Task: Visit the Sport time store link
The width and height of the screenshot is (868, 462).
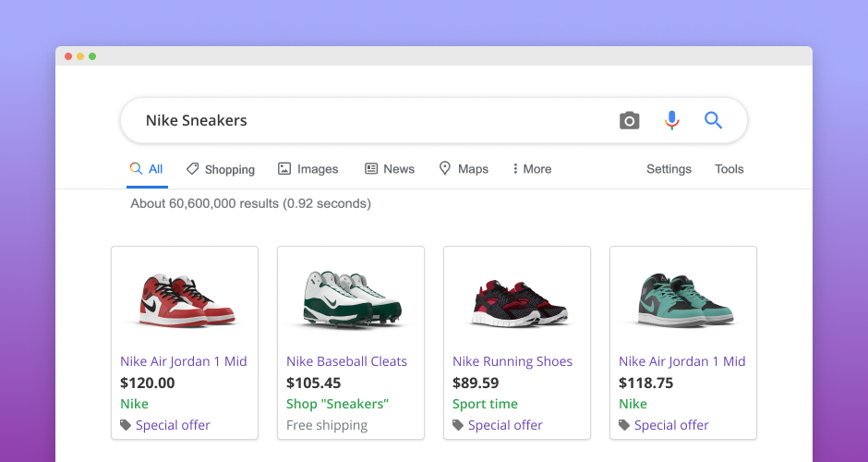Action: pos(485,404)
